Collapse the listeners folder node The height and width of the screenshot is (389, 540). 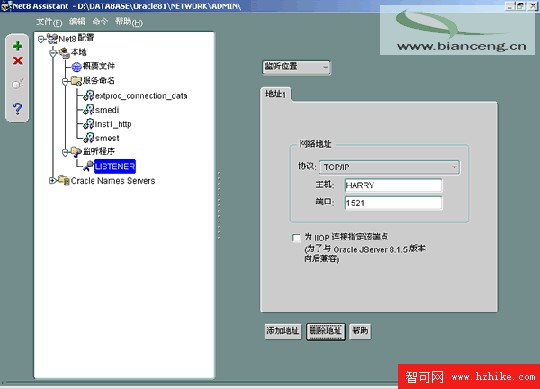(x=65, y=152)
